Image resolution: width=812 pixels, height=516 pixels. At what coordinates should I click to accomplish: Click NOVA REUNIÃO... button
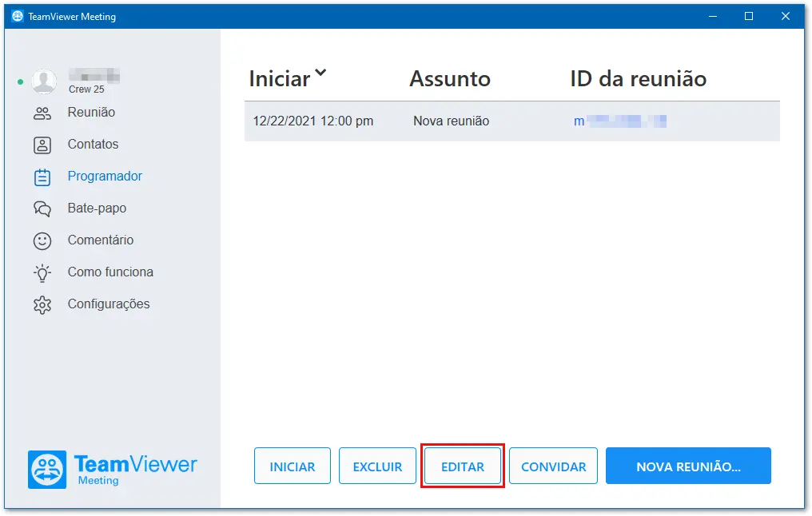point(688,466)
